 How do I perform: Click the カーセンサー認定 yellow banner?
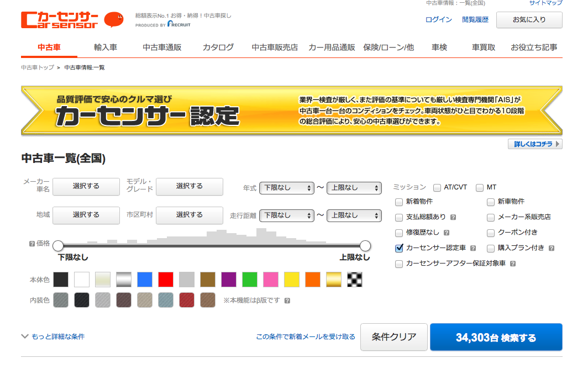[x=292, y=110]
